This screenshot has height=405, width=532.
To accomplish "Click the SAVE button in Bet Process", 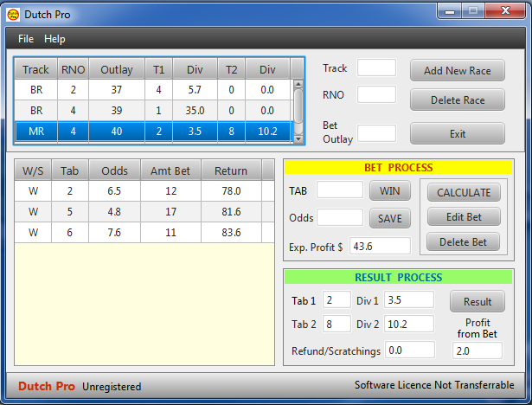I will 390,218.
